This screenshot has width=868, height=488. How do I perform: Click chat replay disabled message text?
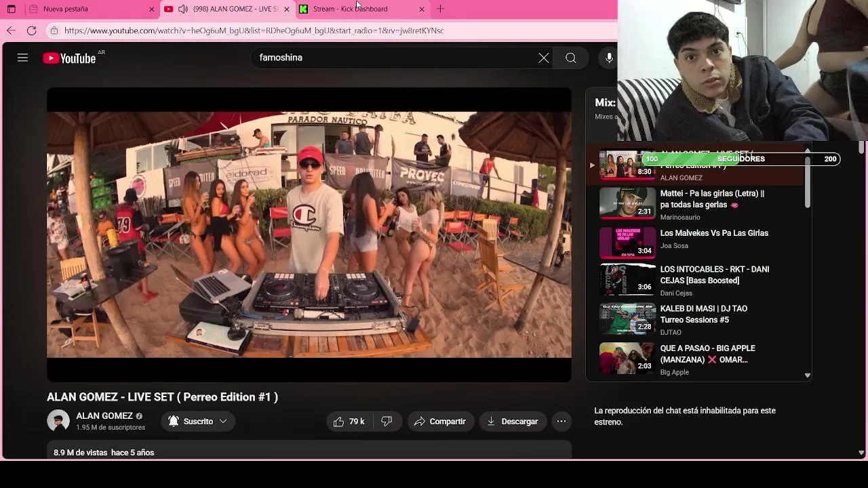[x=685, y=416]
